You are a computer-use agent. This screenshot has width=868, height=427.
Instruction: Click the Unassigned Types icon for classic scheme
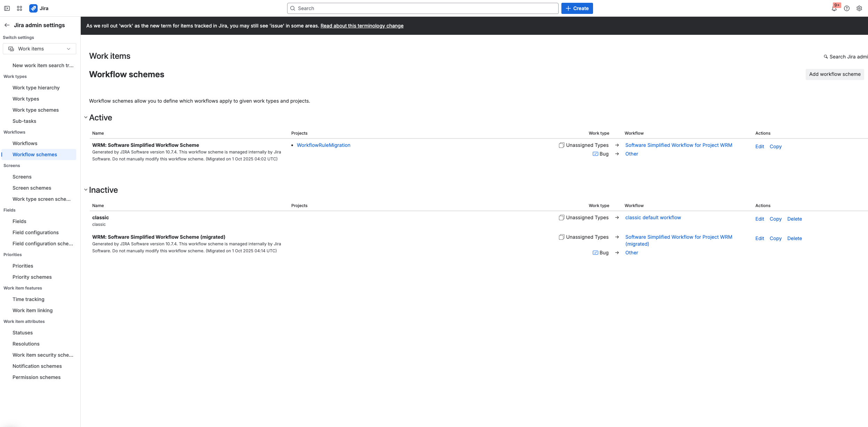click(561, 218)
